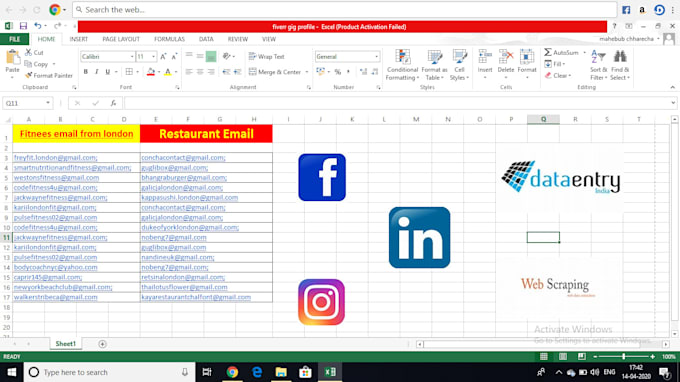Open conchacontact@gmail.com link in row 3

click(x=183, y=157)
